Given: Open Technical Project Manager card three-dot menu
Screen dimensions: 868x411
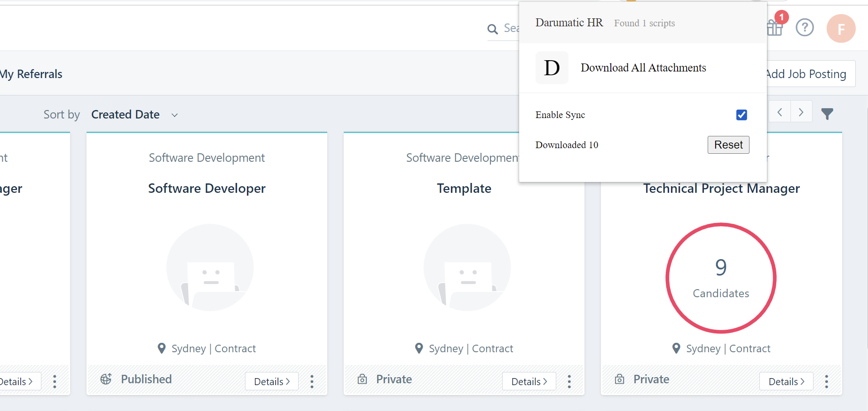Looking at the screenshot, I should tap(826, 381).
